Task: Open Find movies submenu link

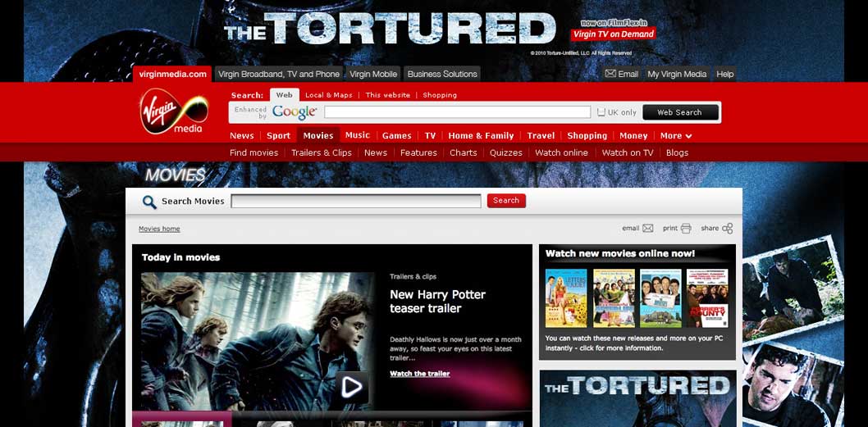Action: [x=254, y=152]
